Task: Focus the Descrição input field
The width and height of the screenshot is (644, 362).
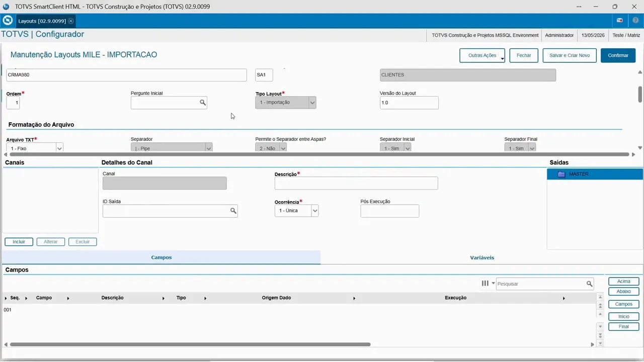Action: pos(356,183)
